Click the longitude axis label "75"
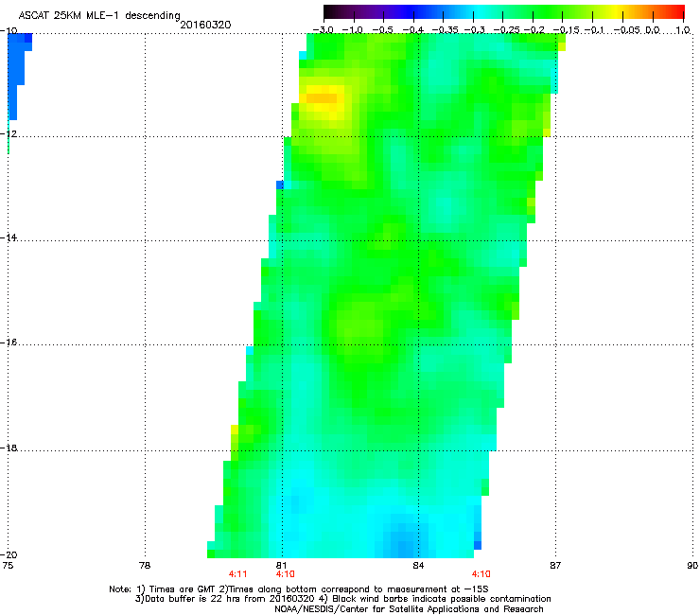 click(7, 566)
